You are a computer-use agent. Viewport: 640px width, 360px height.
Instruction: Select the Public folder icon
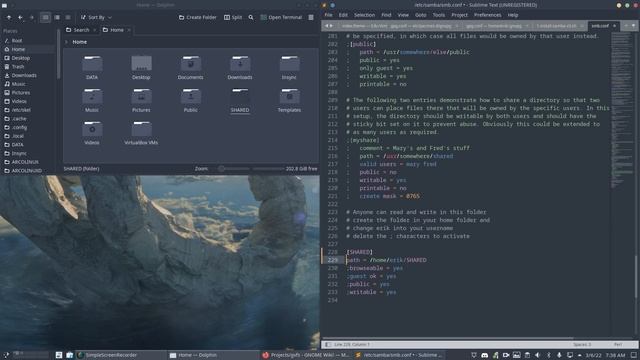[191, 97]
